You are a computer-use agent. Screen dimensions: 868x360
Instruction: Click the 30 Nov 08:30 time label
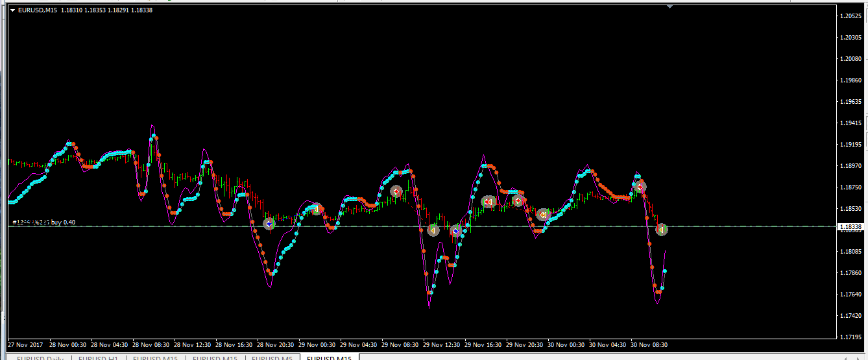[649, 345]
